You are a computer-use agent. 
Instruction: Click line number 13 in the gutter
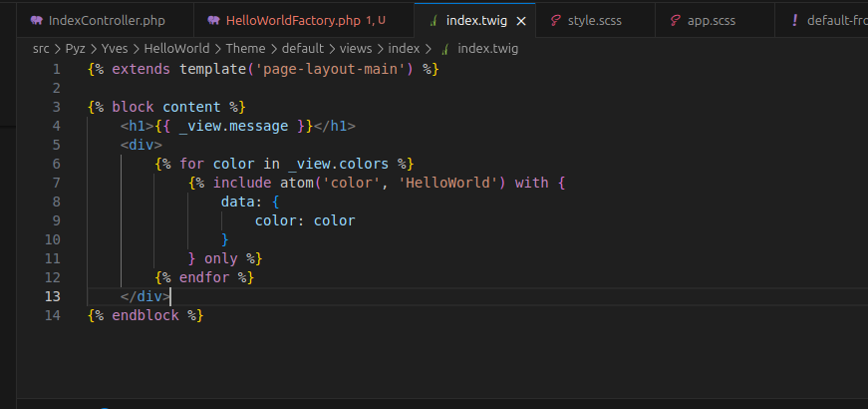pos(52,296)
